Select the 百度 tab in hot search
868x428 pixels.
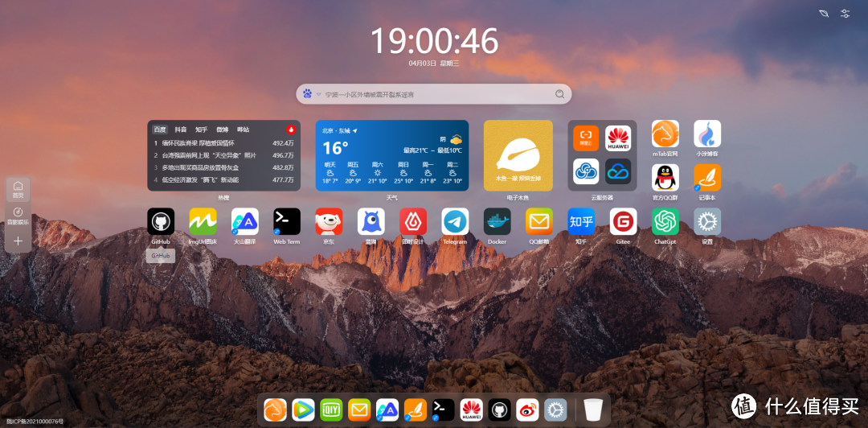point(160,130)
